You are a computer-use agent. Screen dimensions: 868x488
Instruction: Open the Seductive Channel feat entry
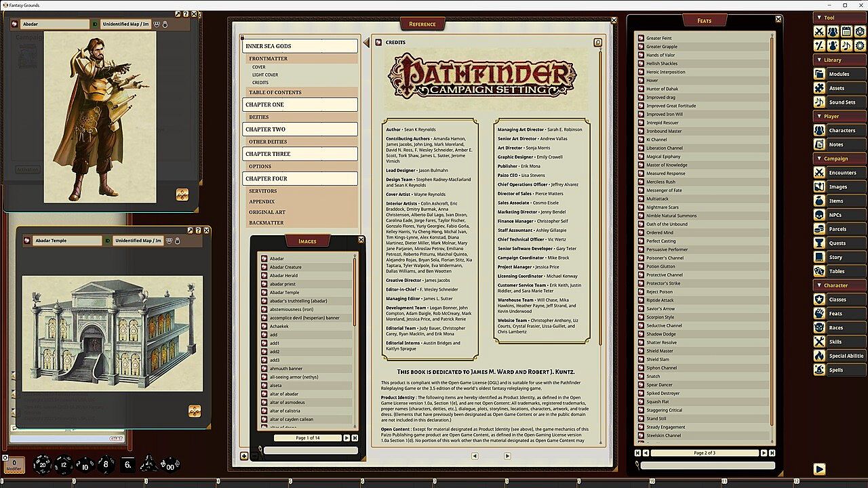click(x=664, y=325)
